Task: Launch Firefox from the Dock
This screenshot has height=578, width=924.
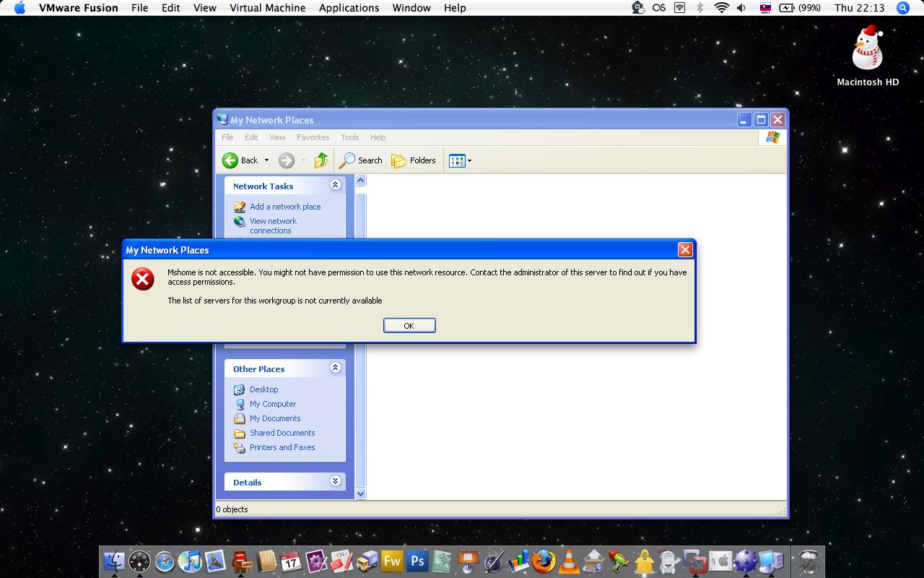Action: [544, 561]
